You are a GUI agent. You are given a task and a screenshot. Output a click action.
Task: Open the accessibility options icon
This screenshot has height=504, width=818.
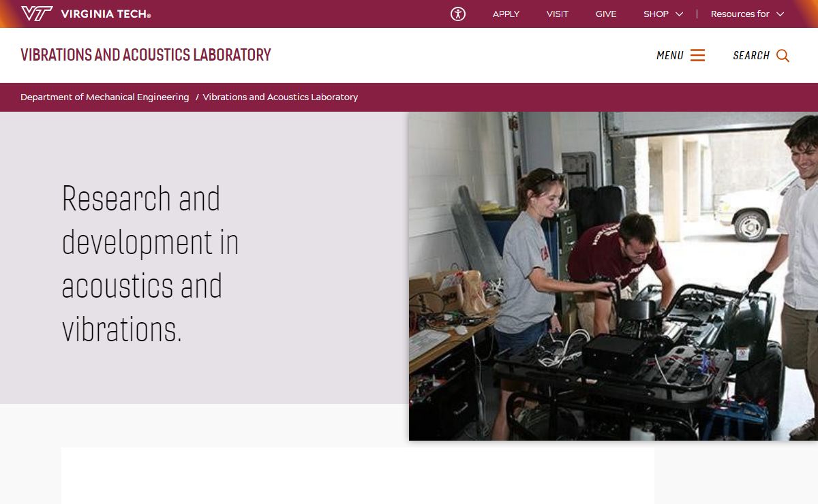click(x=458, y=14)
